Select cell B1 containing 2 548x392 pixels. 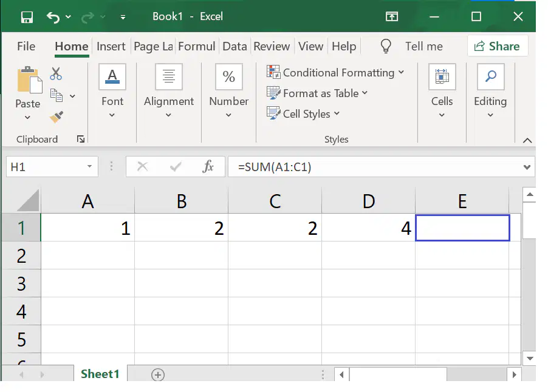(x=182, y=228)
